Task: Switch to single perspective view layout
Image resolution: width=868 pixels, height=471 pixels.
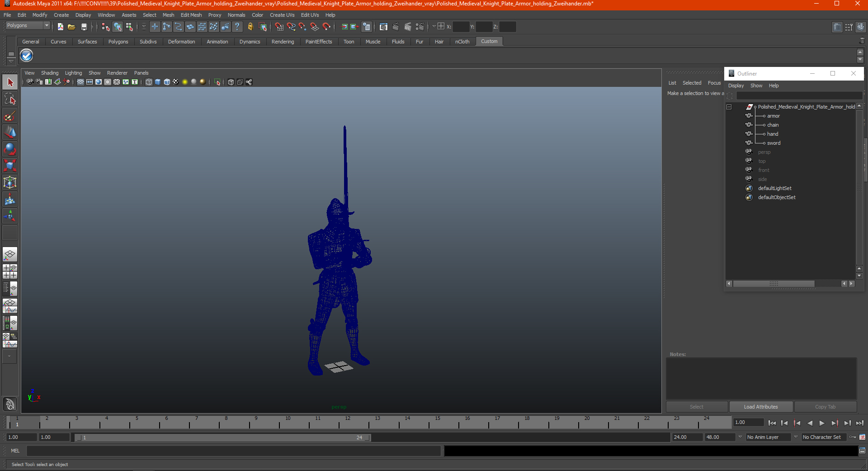Action: coord(10,254)
